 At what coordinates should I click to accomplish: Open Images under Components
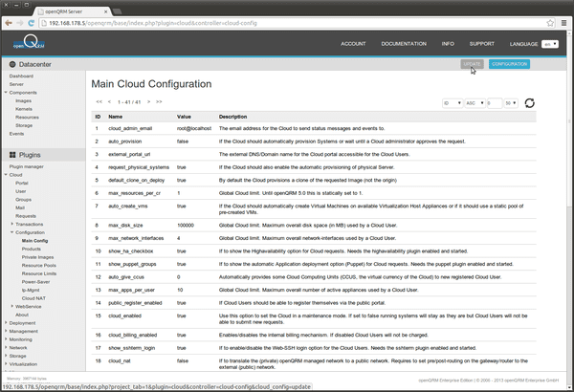tap(23, 100)
